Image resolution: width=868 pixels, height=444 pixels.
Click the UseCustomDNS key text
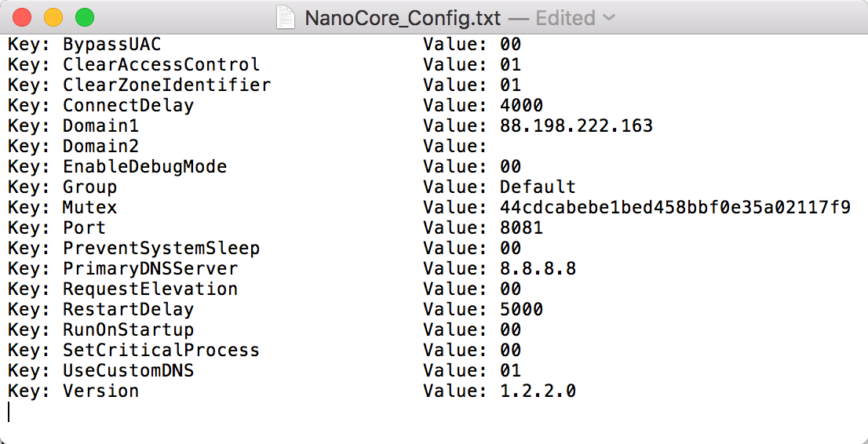129,371
